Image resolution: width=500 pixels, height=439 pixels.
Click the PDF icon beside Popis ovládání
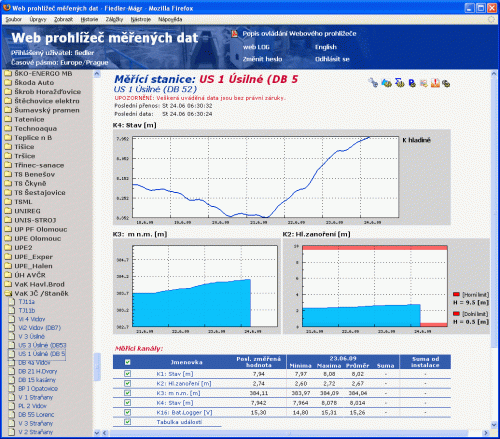[235, 34]
